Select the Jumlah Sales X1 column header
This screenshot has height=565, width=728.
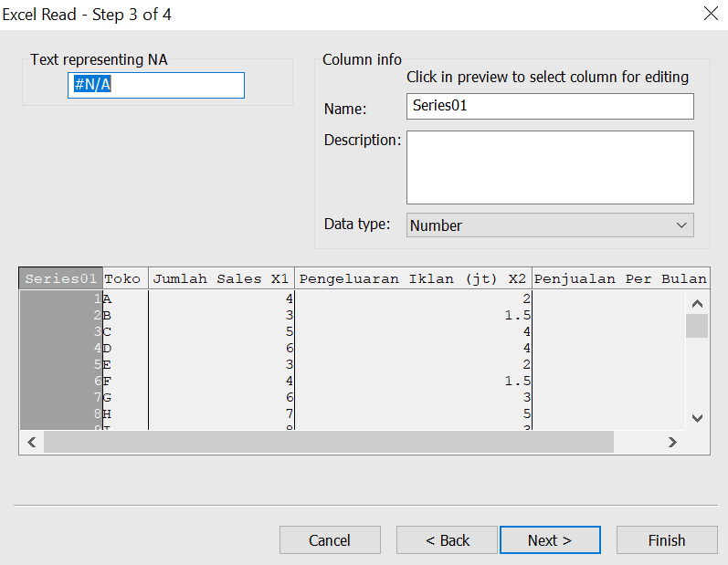click(x=221, y=278)
